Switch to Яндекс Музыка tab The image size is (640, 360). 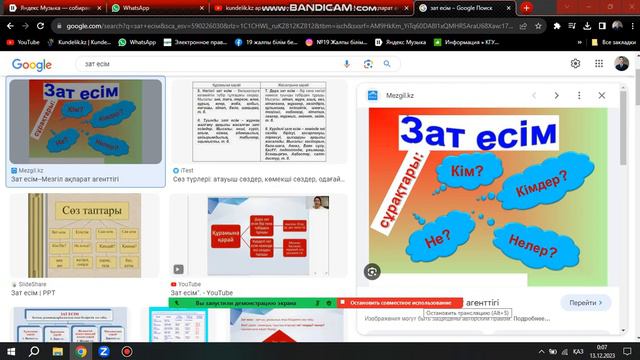click(x=55, y=8)
